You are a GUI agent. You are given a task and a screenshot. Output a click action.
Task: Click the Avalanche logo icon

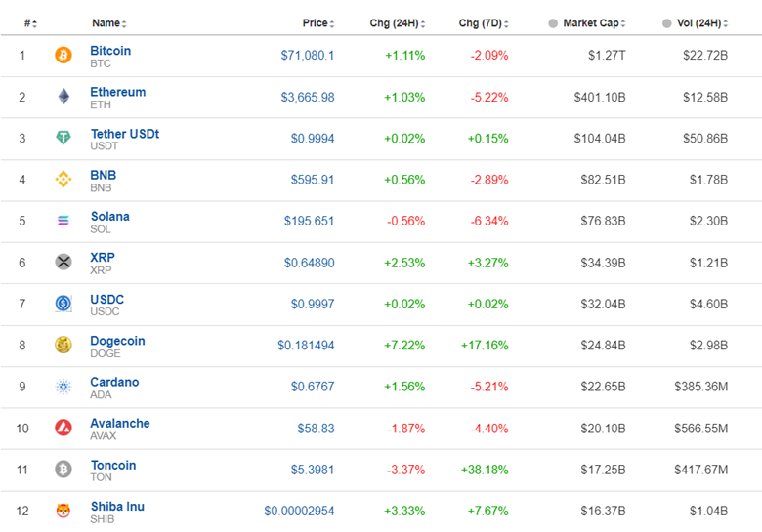click(63, 428)
